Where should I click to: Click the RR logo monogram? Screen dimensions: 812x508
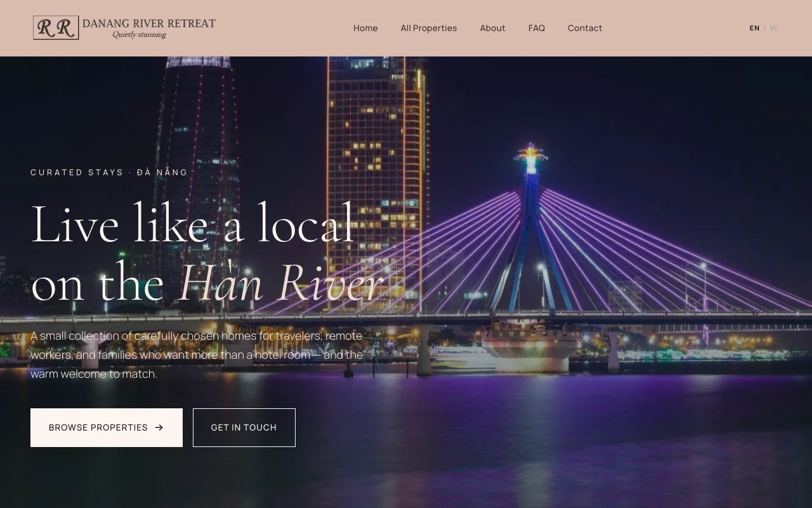click(56, 28)
